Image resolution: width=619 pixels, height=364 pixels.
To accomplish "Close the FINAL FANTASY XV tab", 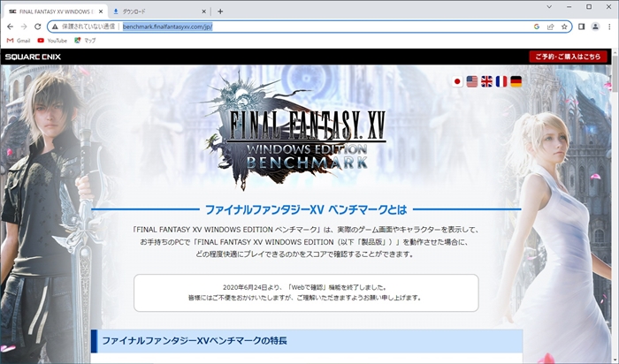I will [101, 11].
